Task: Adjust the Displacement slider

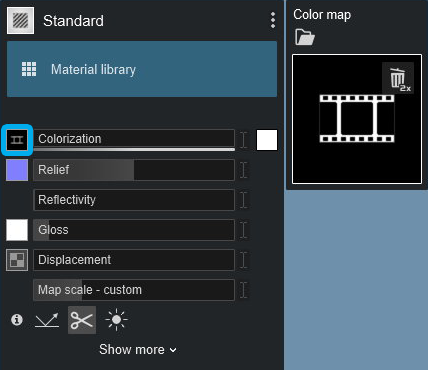Action: pos(134,260)
